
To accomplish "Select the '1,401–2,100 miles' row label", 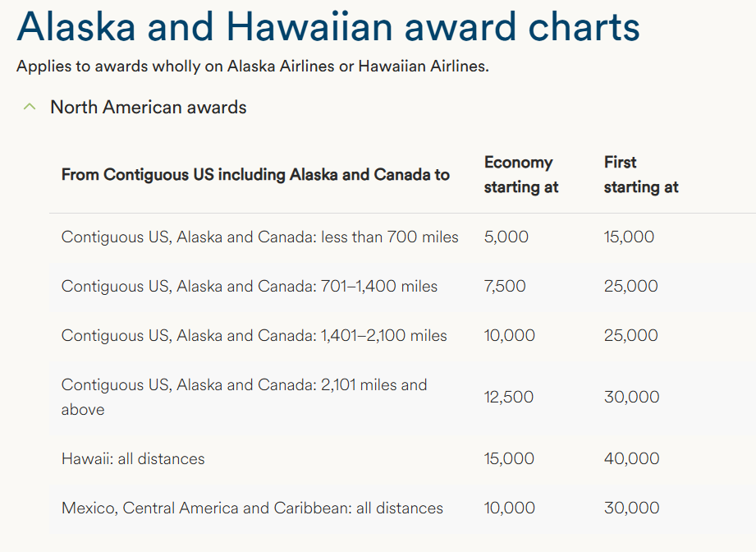I will pos(254,335).
